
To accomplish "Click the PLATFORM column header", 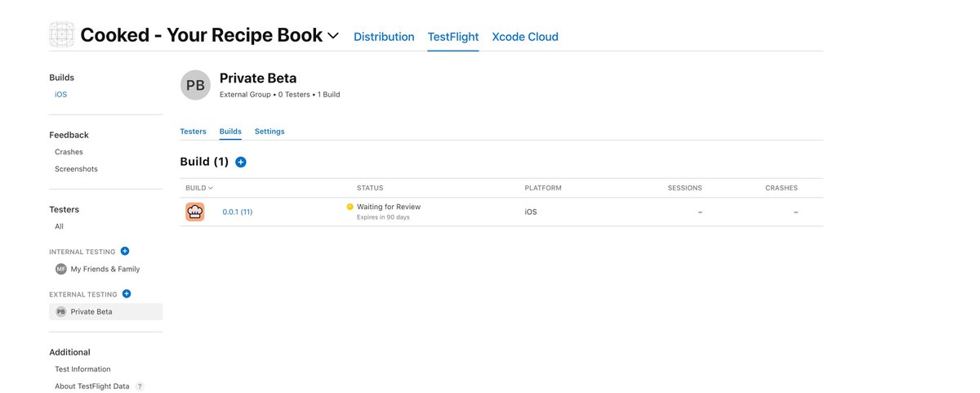I will point(543,188).
